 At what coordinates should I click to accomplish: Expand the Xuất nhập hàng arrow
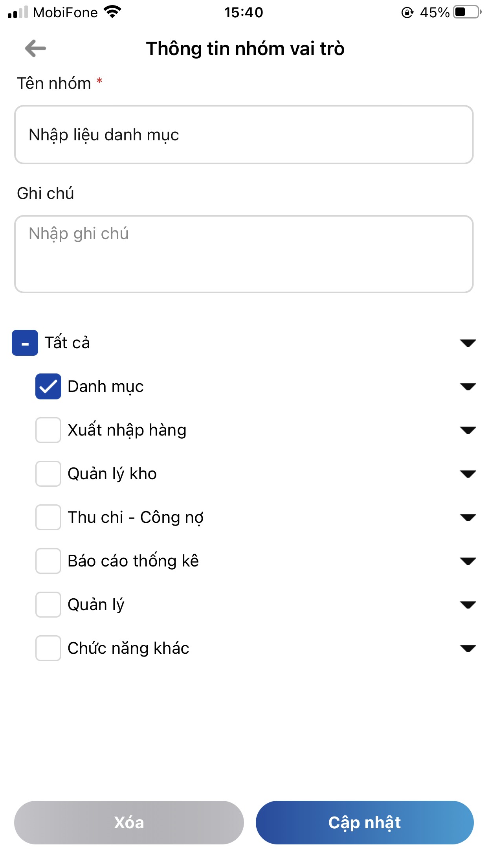click(x=468, y=430)
